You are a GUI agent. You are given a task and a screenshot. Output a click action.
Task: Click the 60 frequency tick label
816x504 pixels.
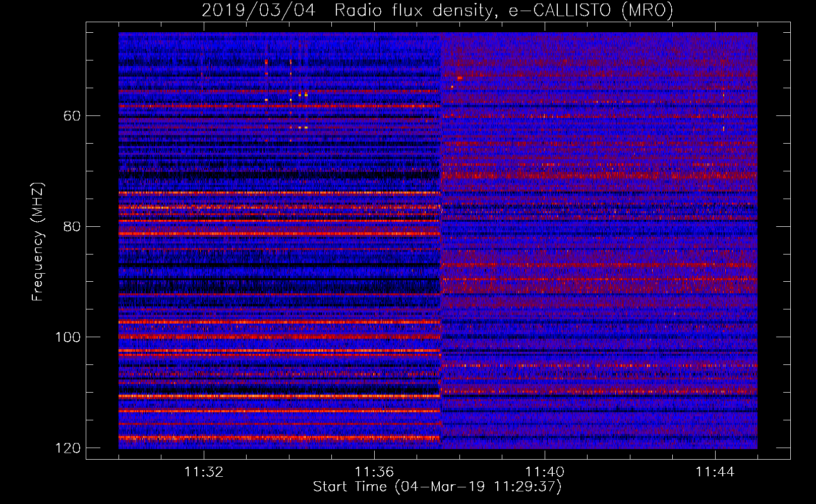[x=72, y=116]
